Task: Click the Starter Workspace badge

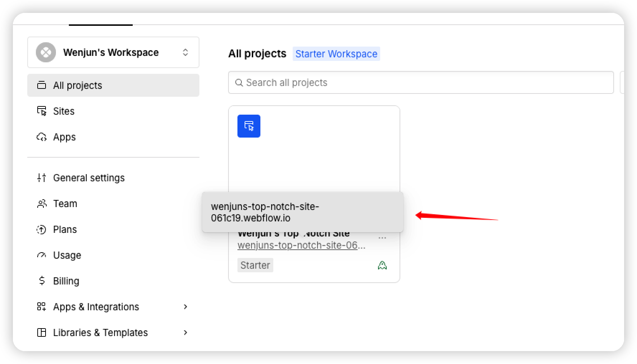Action: pos(336,54)
